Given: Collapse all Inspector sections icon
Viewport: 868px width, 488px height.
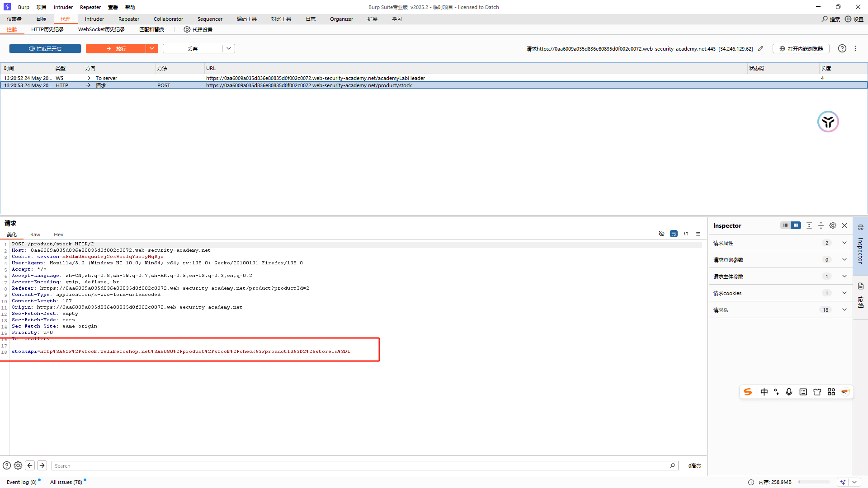Looking at the screenshot, I should [x=821, y=225].
